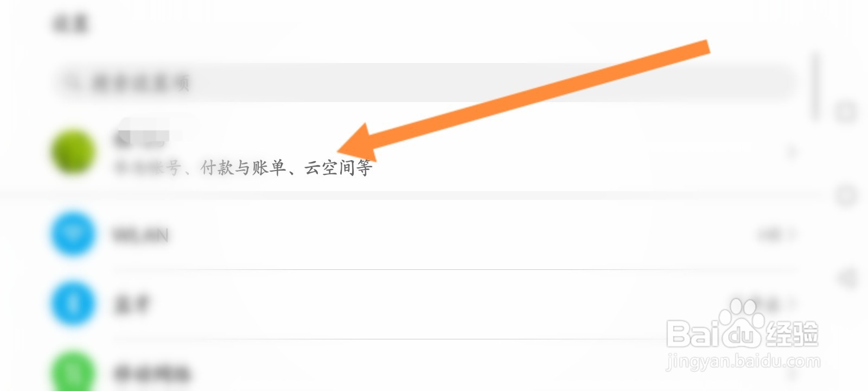The image size is (868, 391).
Task: Tap the green account avatar
Action: [x=73, y=152]
